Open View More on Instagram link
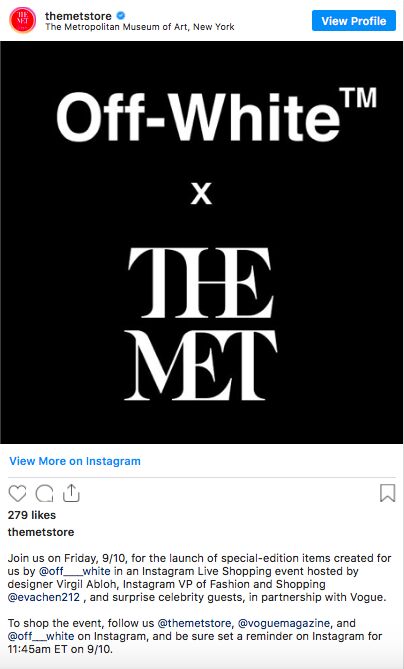This screenshot has width=404, height=669. [x=75, y=461]
